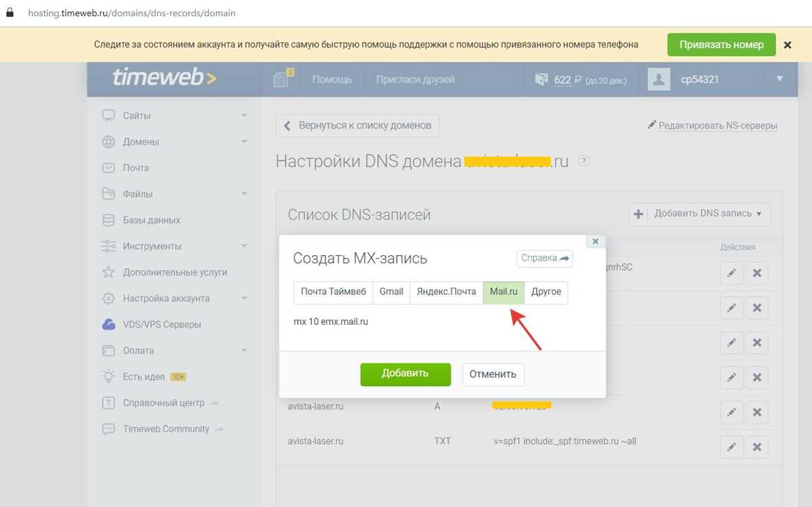This screenshot has width=812, height=507.
Task: Click the Оплата card icon
Action: (108, 351)
